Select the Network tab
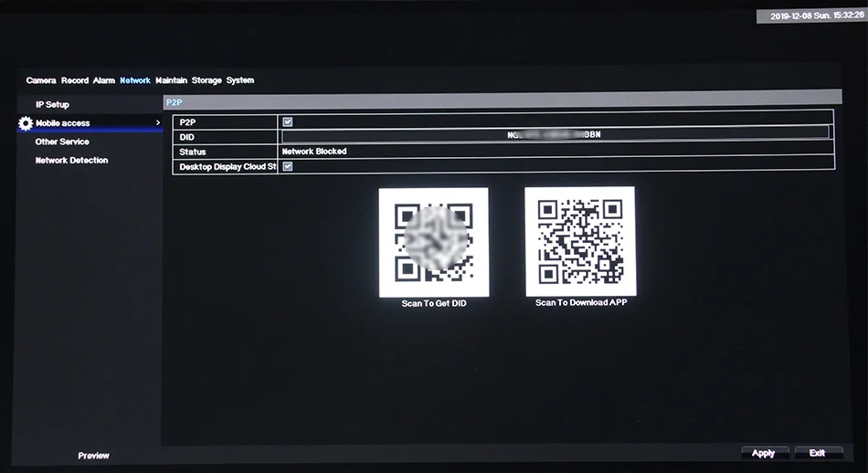Screen dimensions: 868x473 coord(135,80)
